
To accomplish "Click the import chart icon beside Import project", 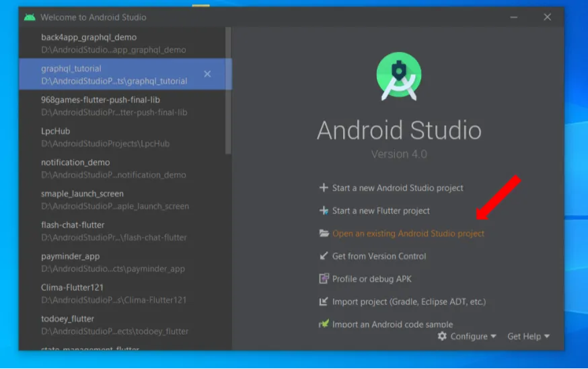I will click(323, 302).
